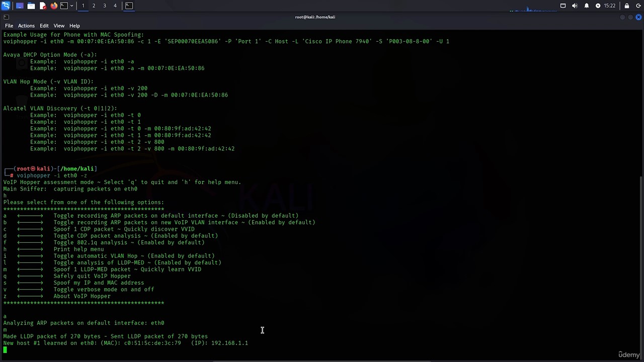Launch the text editor from the panel
Image resolution: width=644 pixels, height=362 pixels.
tap(43, 6)
